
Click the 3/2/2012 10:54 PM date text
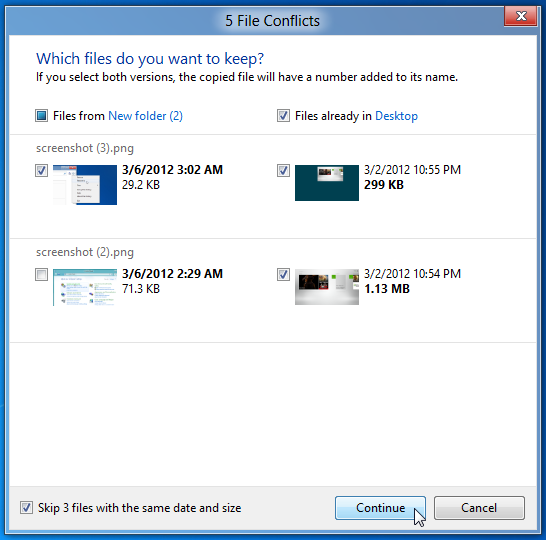(412, 274)
